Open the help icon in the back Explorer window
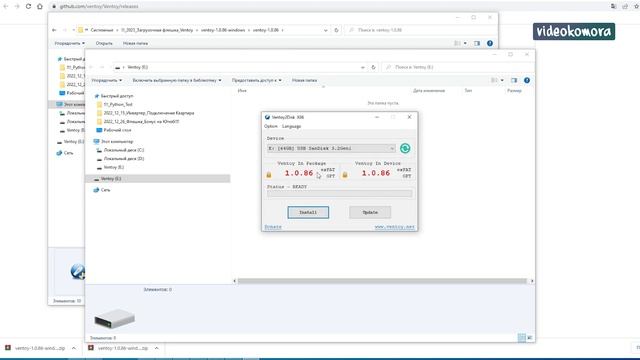This screenshot has width=640, height=360. coord(490,43)
